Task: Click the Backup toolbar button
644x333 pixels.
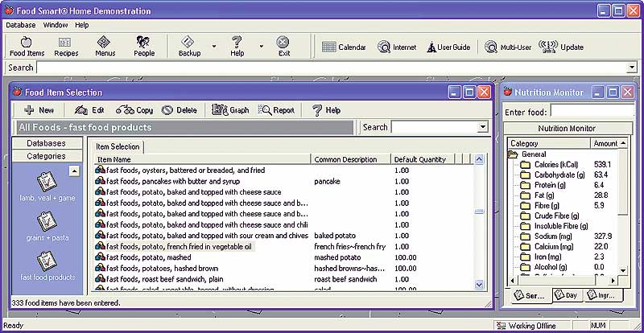Action: [189, 47]
